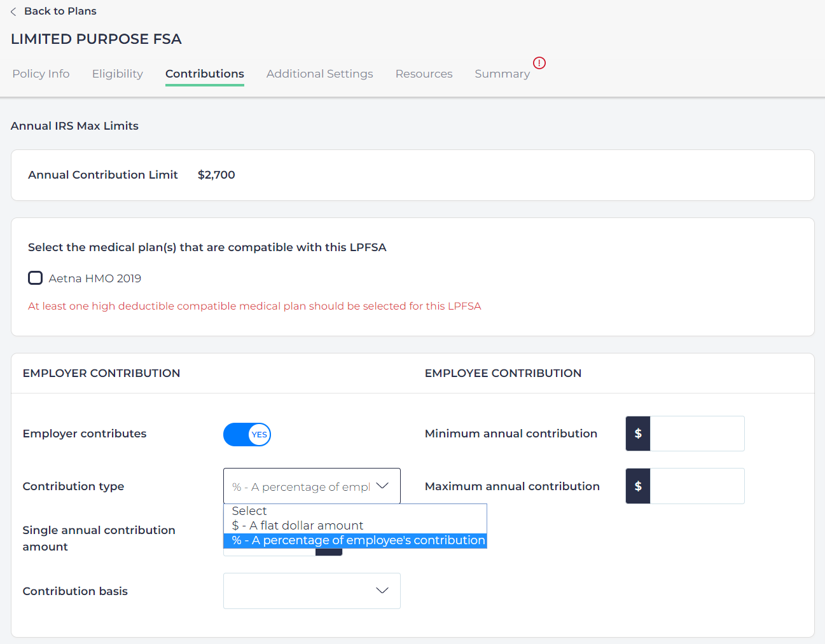Viewport: 825px width, 644px height.
Task: Click the back arrow chevron icon
Action: [x=13, y=11]
